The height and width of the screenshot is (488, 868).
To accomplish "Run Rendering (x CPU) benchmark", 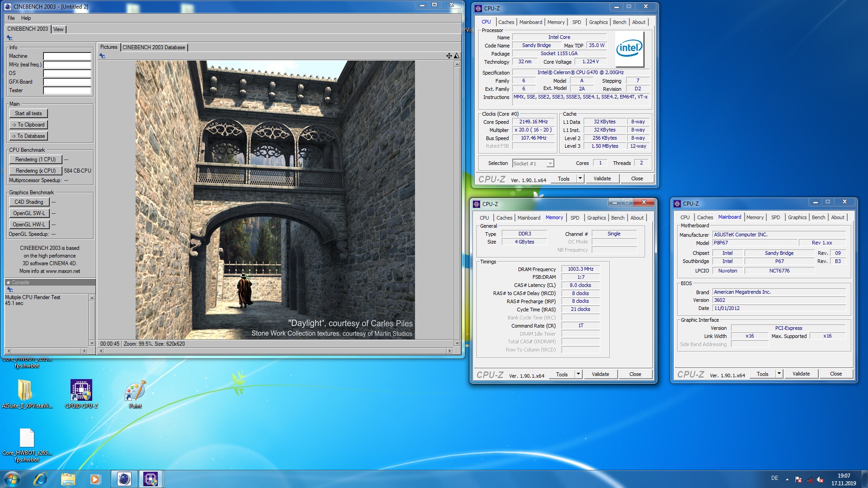I will [x=35, y=171].
